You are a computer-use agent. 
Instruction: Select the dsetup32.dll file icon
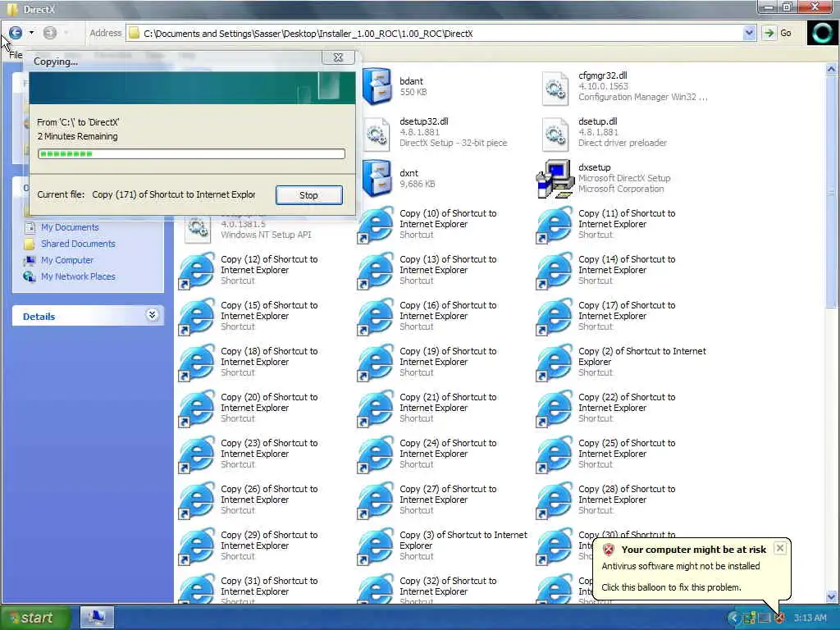click(x=377, y=134)
